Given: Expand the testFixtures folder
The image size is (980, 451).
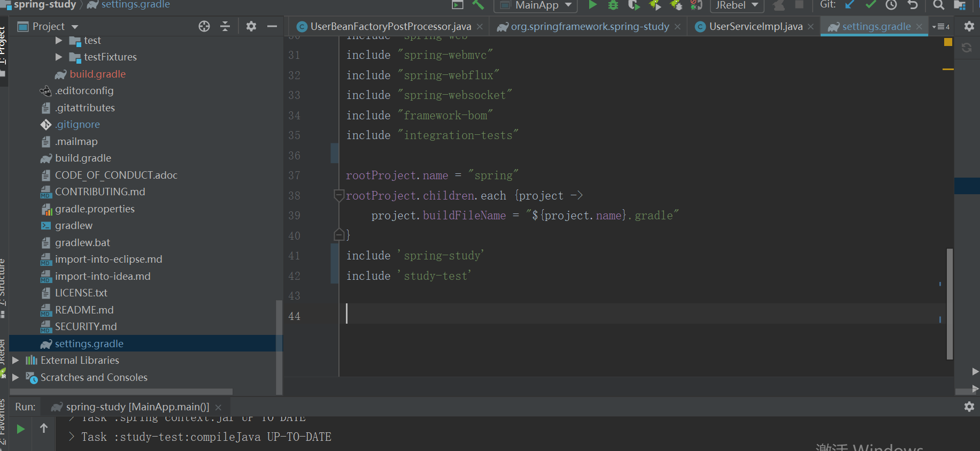Looking at the screenshot, I should point(59,57).
